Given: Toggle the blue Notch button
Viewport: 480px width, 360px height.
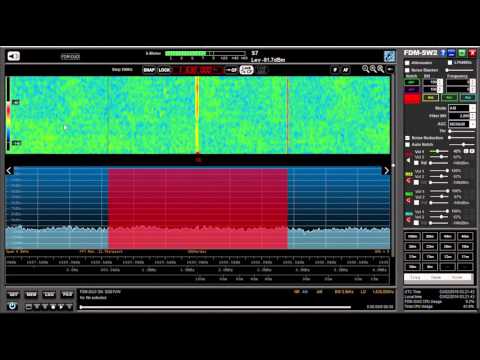Looking at the screenshot, I should (x=412, y=89).
